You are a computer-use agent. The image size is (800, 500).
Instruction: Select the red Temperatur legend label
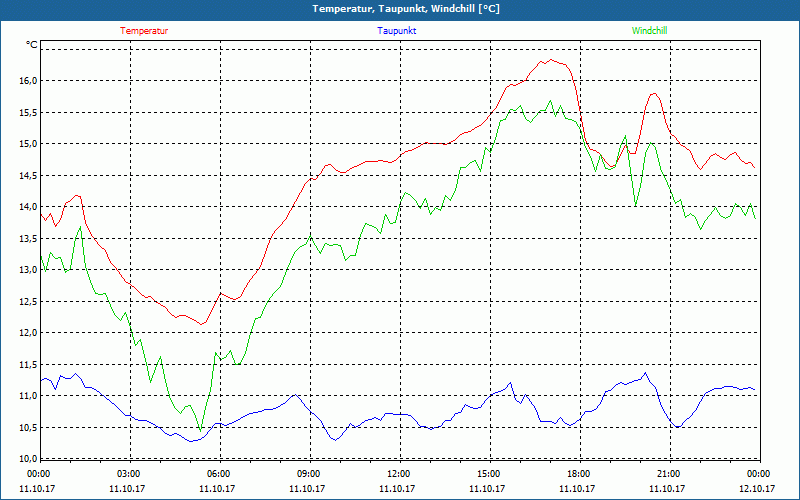tap(144, 31)
